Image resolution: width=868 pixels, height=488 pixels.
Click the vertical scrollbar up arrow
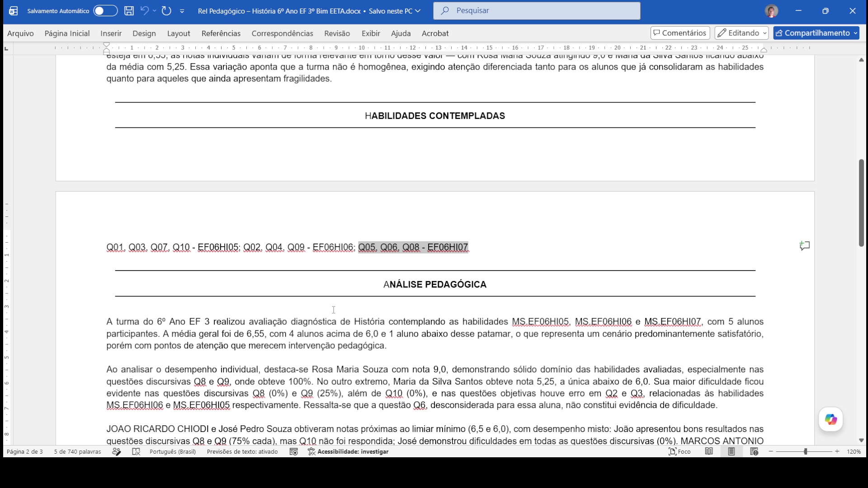click(861, 60)
